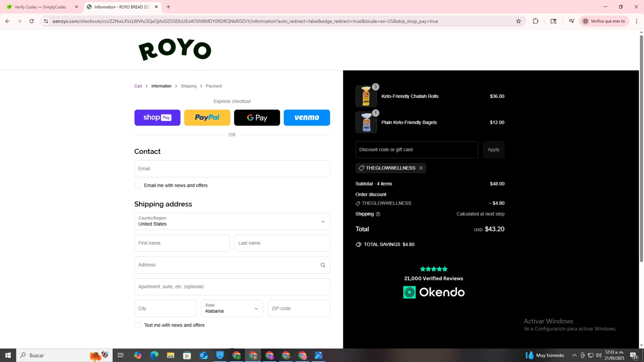Click Apartment, suite optional field
The width and height of the screenshot is (644, 362).
point(232,287)
